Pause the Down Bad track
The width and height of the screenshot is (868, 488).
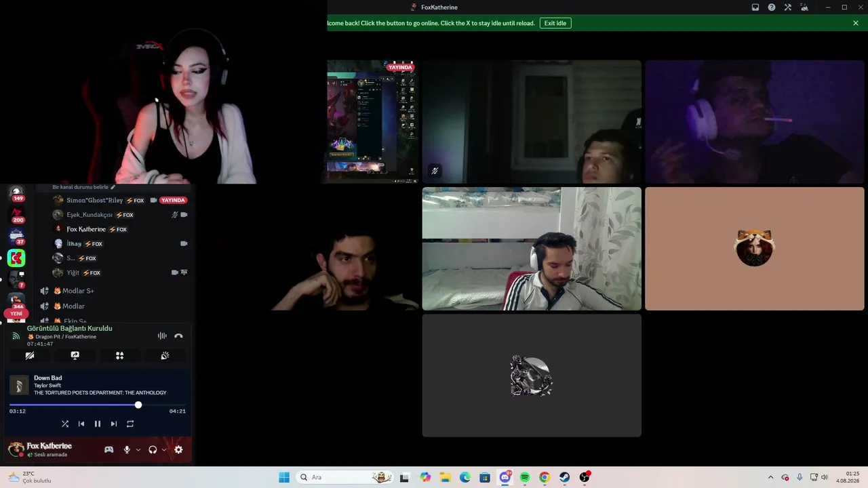coord(98,424)
